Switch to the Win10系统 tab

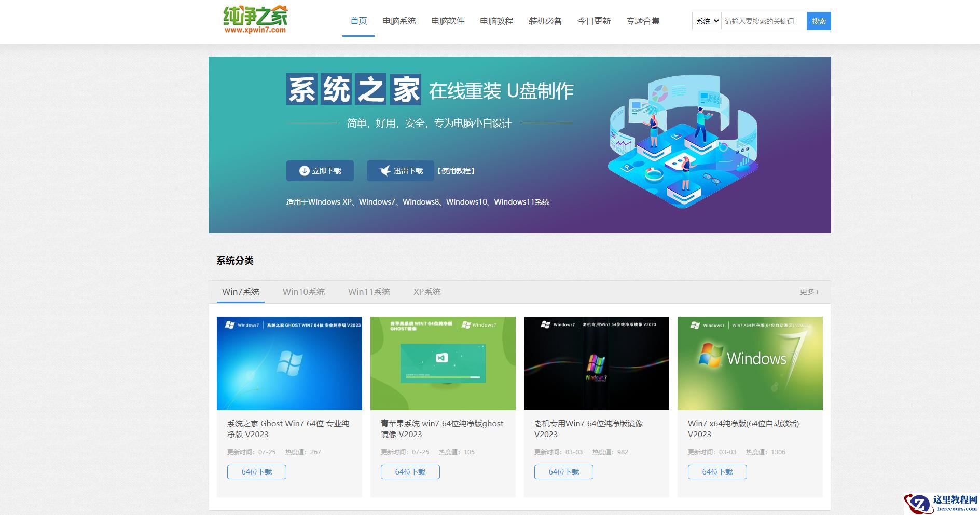click(x=303, y=292)
